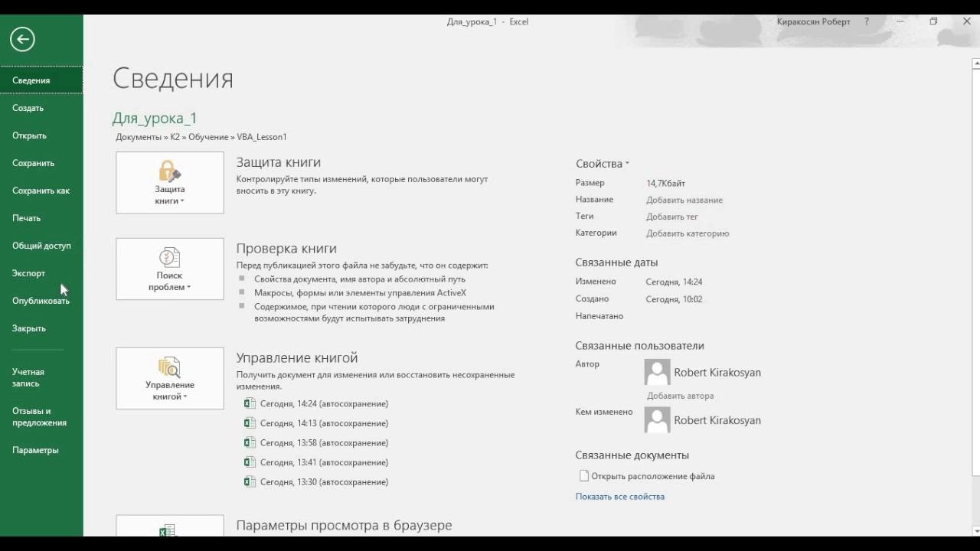The width and height of the screenshot is (980, 551).
Task: Click account name Киракосян Роберт
Action: tap(813, 21)
